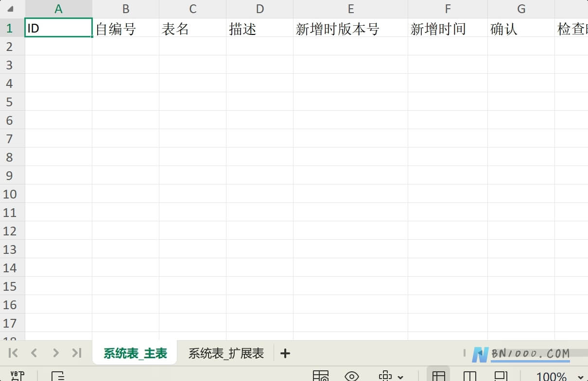The image size is (588, 381).
Task: Select the 新增时间 header cell
Action: tap(448, 28)
